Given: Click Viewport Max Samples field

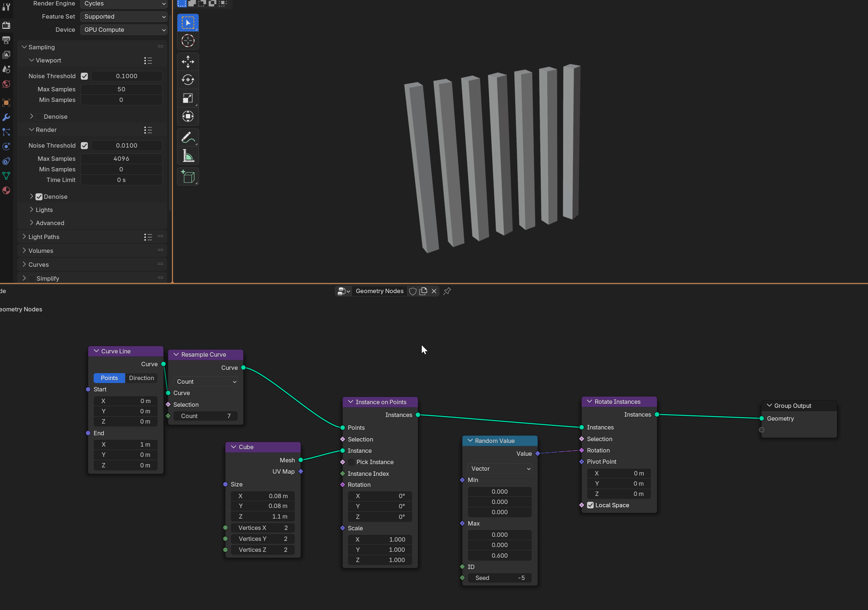Looking at the screenshot, I should 121,90.
